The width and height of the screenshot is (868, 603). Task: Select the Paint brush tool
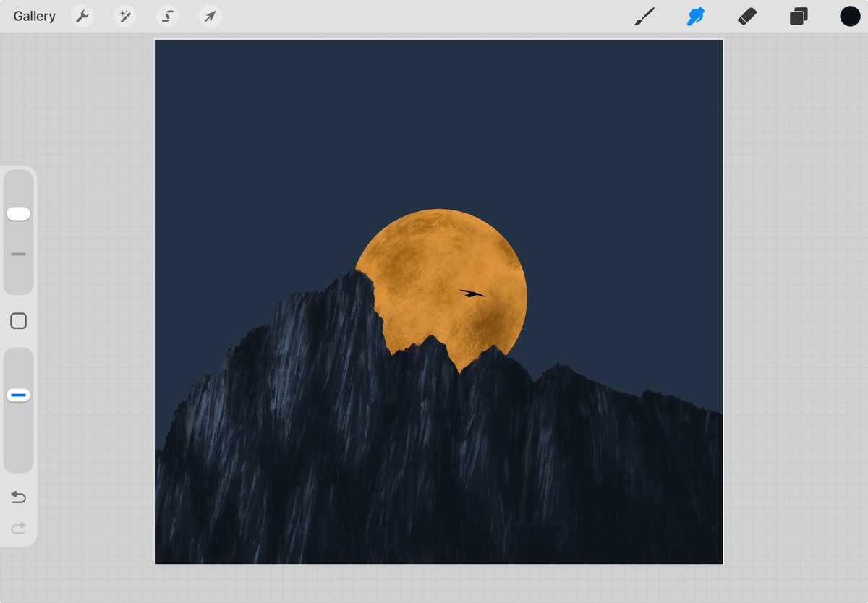click(644, 16)
